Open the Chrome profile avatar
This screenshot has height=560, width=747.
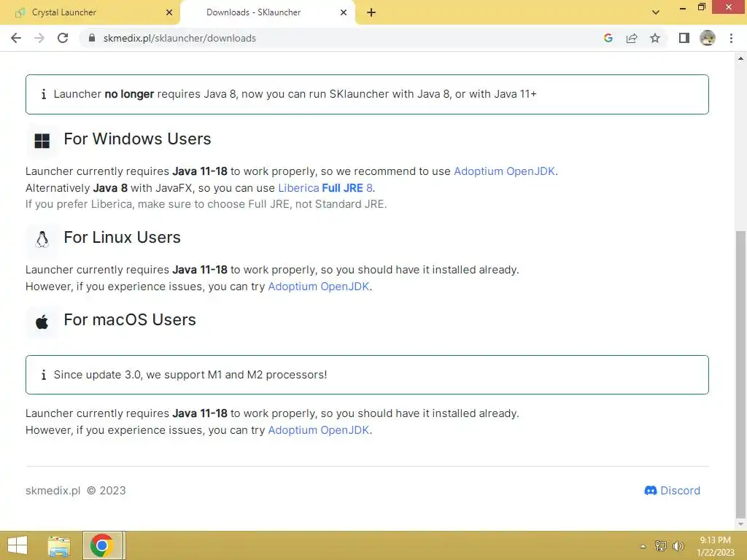(x=708, y=38)
